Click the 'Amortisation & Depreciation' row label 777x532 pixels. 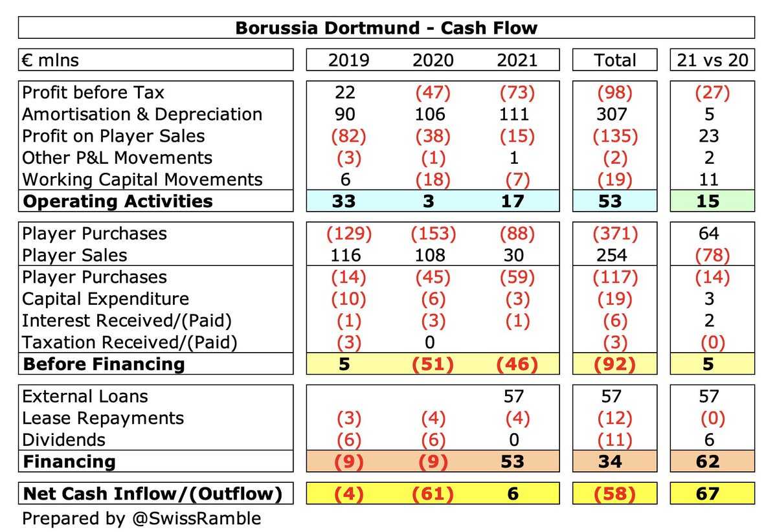point(142,115)
